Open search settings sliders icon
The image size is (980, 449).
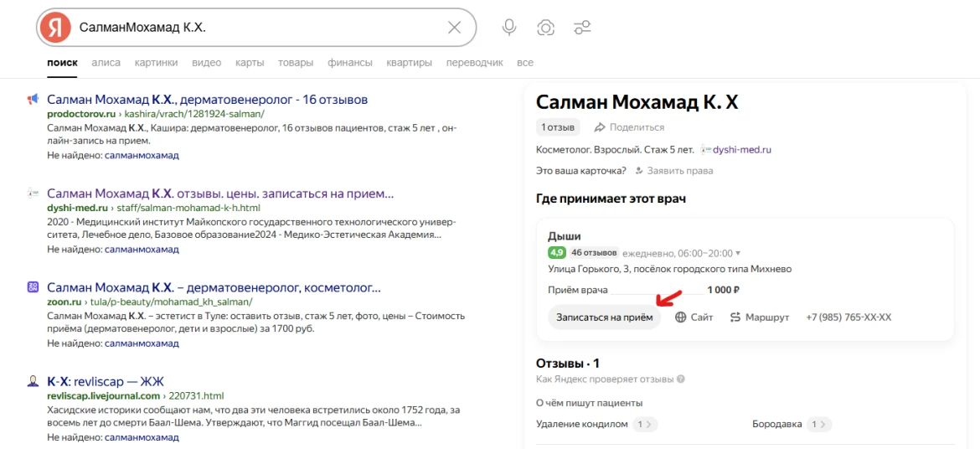(x=582, y=28)
